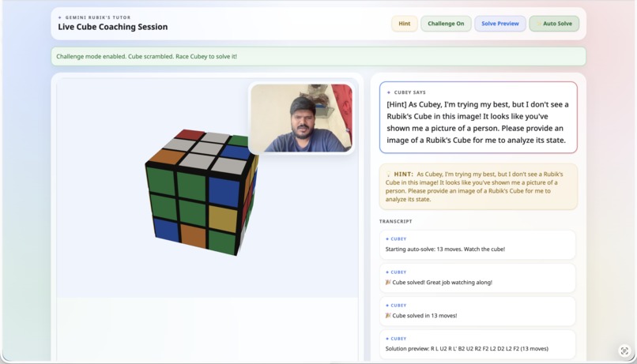Click the screenshot capture icon in the corner
Image resolution: width=637 pixels, height=364 pixels.
[x=624, y=351]
